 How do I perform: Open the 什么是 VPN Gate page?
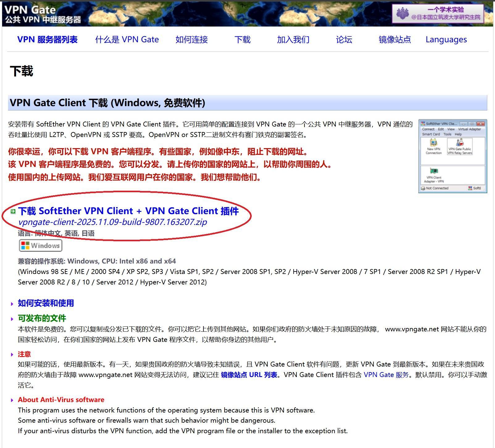[127, 39]
